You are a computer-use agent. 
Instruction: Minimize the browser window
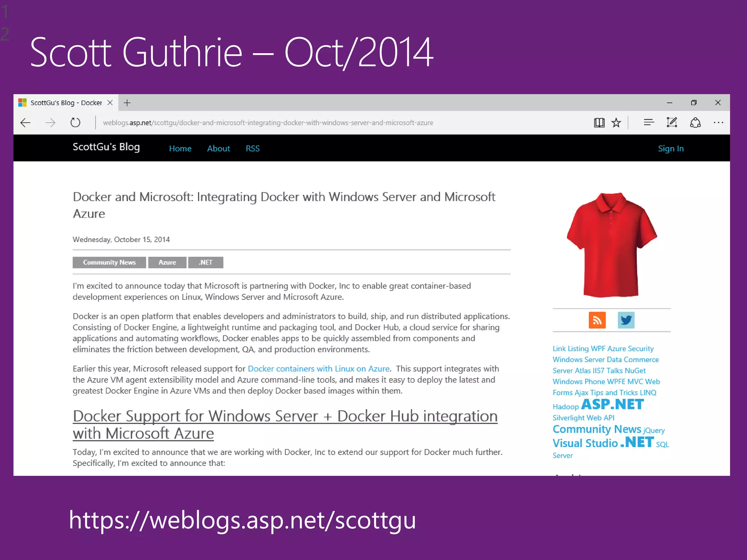(x=669, y=103)
